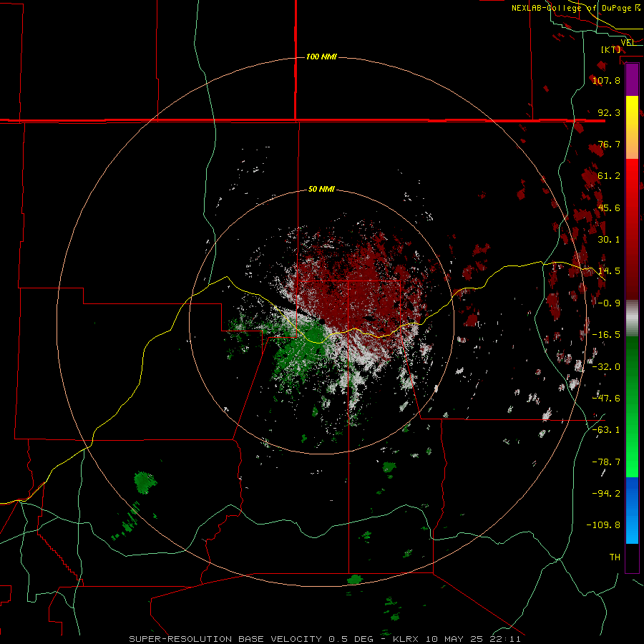644x644 pixels.
Task: Click the 100 NMI range ring label
Action: coord(321,57)
